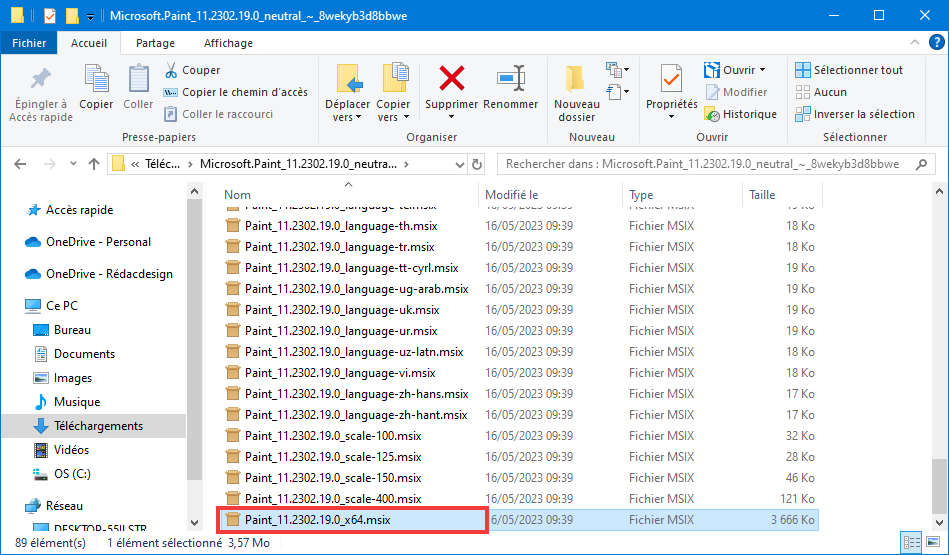Click Coller le raccourci
Image resolution: width=949 pixels, height=555 pixels.
(x=218, y=114)
